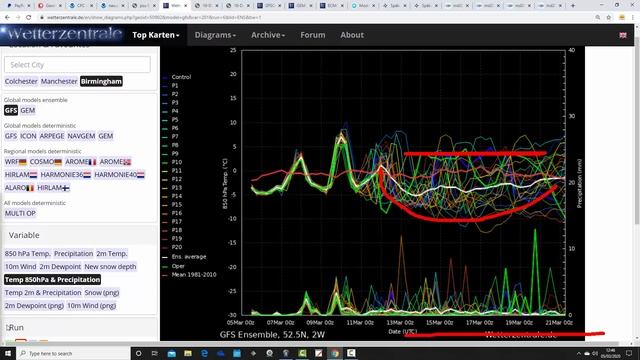This screenshot has height=360, width=640.
Task: Select the Snow (png) variable
Action: tap(102, 293)
